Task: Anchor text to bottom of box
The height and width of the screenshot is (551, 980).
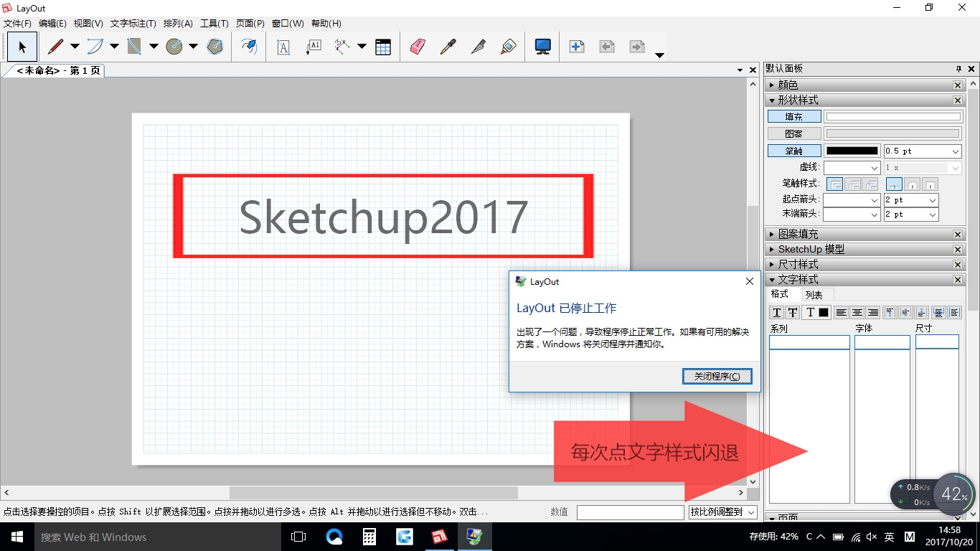Action: point(921,312)
